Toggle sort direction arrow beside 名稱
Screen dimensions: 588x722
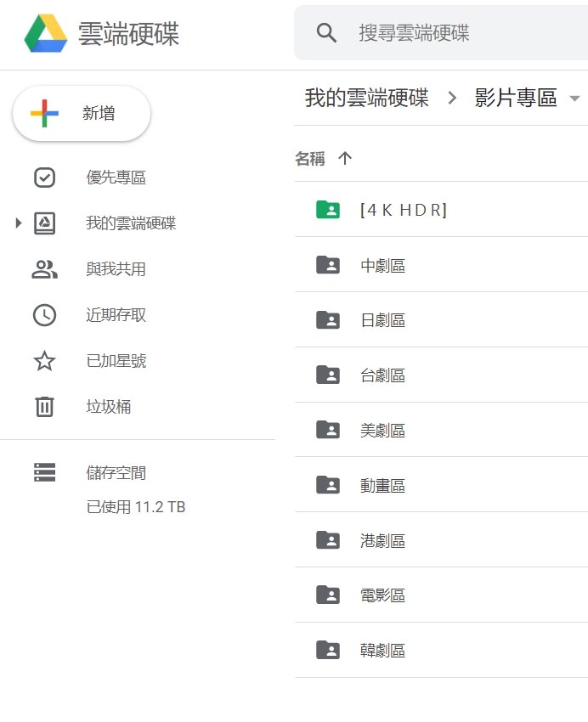345,158
